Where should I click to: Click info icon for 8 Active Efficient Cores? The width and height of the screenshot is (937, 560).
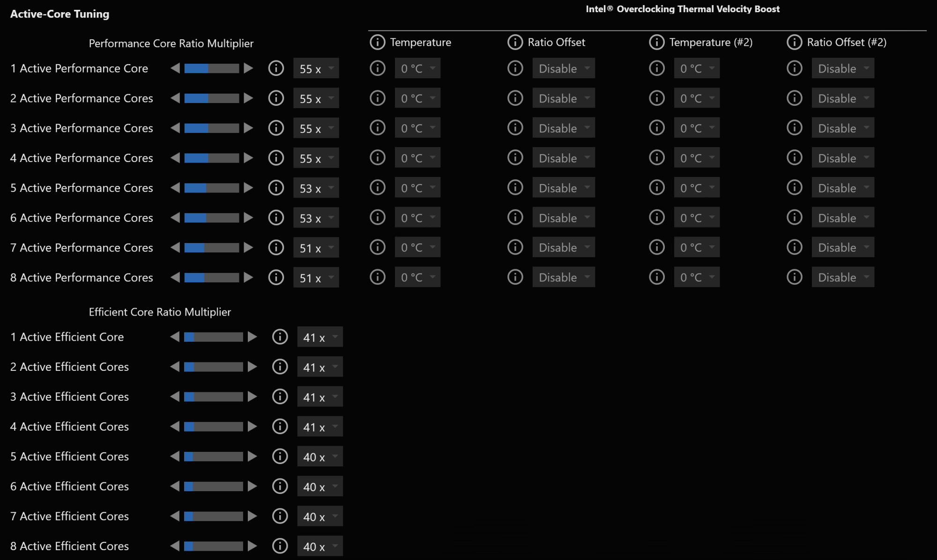point(280,546)
